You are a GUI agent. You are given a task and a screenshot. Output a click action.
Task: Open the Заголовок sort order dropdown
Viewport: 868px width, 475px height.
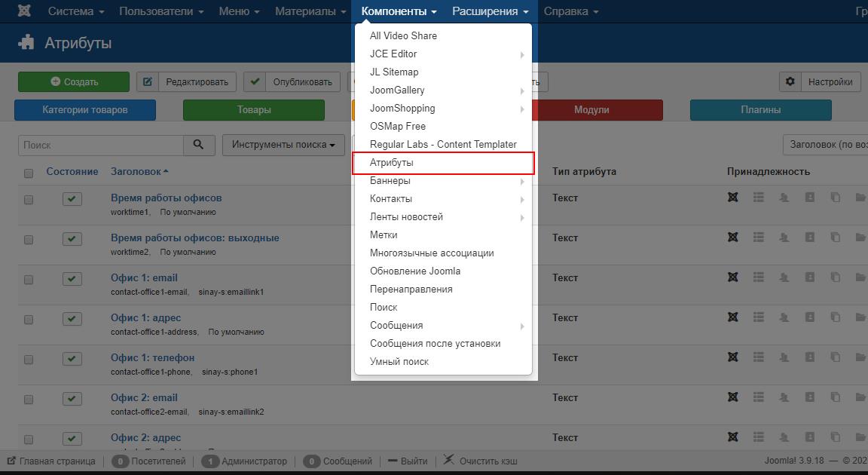tap(826, 145)
